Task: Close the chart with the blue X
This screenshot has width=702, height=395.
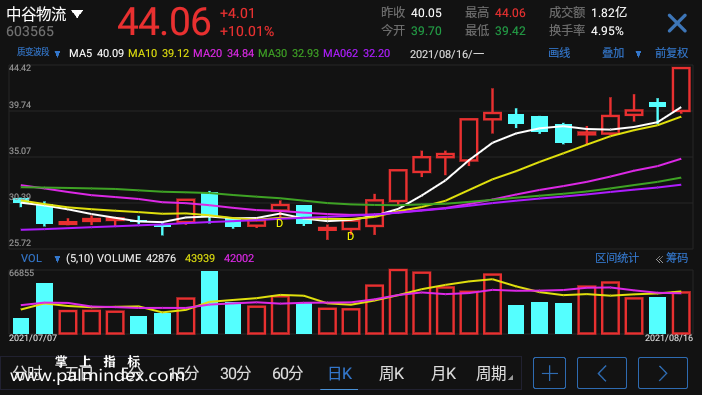Action: pyautogui.click(x=676, y=23)
